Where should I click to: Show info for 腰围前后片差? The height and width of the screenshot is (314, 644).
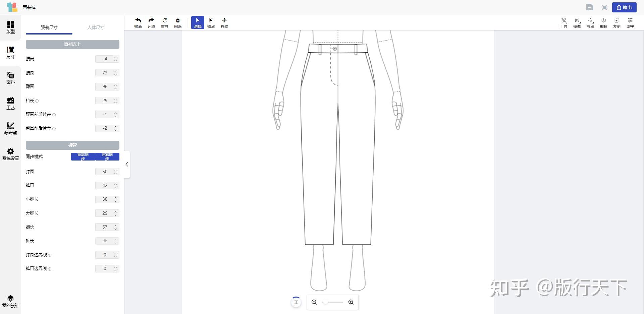tap(54, 115)
